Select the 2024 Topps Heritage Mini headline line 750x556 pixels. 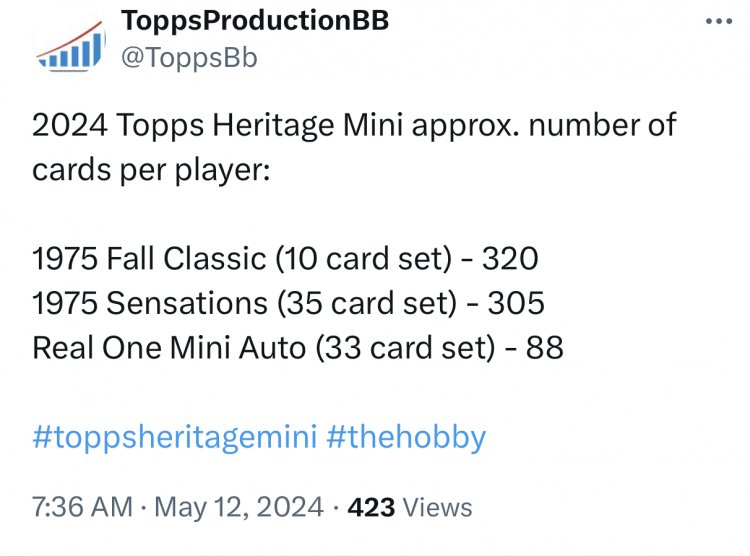point(354,125)
